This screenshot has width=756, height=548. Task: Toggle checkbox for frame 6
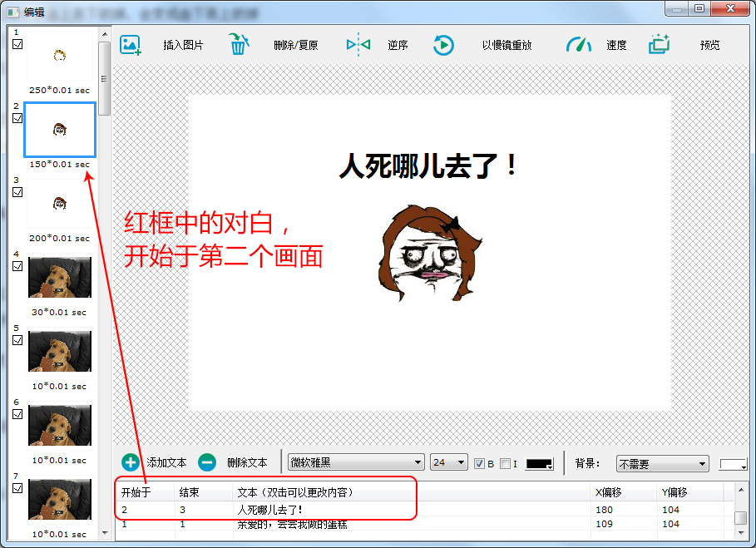17,414
